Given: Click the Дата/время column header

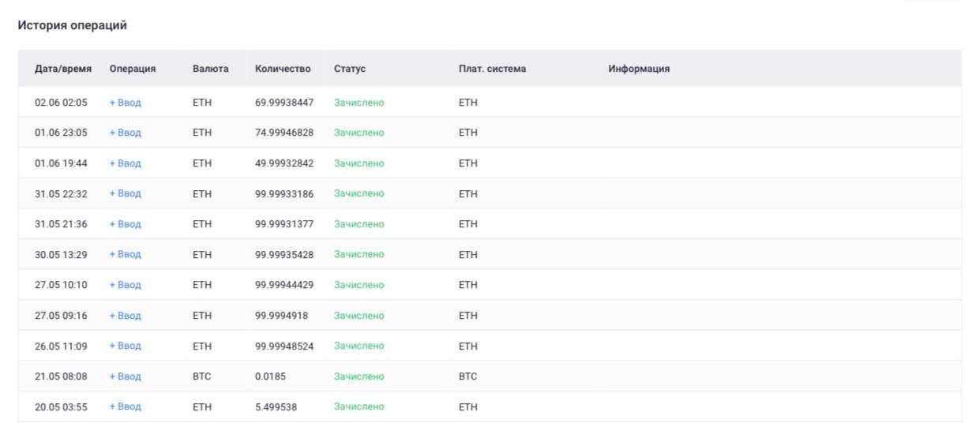Looking at the screenshot, I should pos(63,69).
